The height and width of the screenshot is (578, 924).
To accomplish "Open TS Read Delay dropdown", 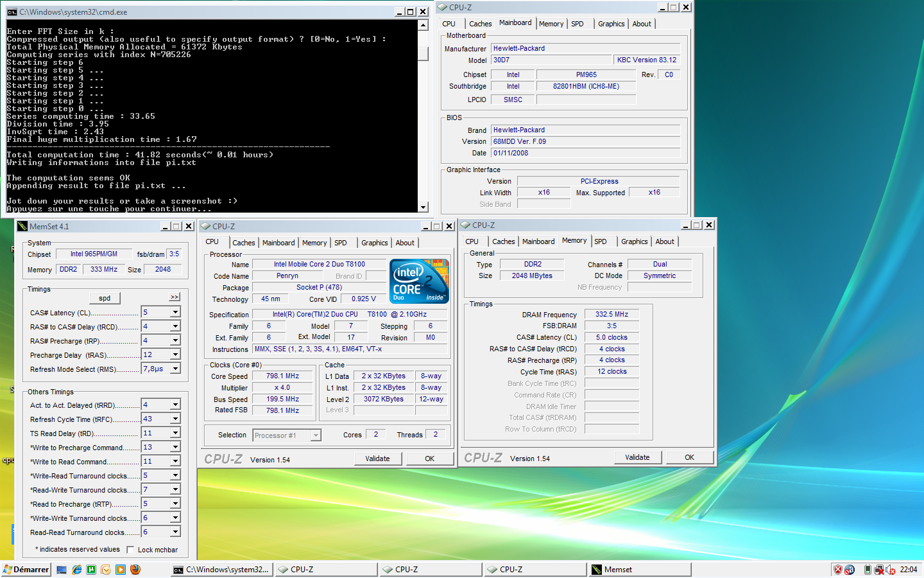I will [175, 433].
